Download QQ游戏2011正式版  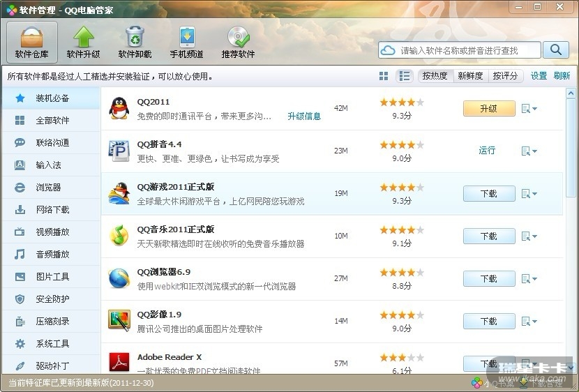pos(489,194)
